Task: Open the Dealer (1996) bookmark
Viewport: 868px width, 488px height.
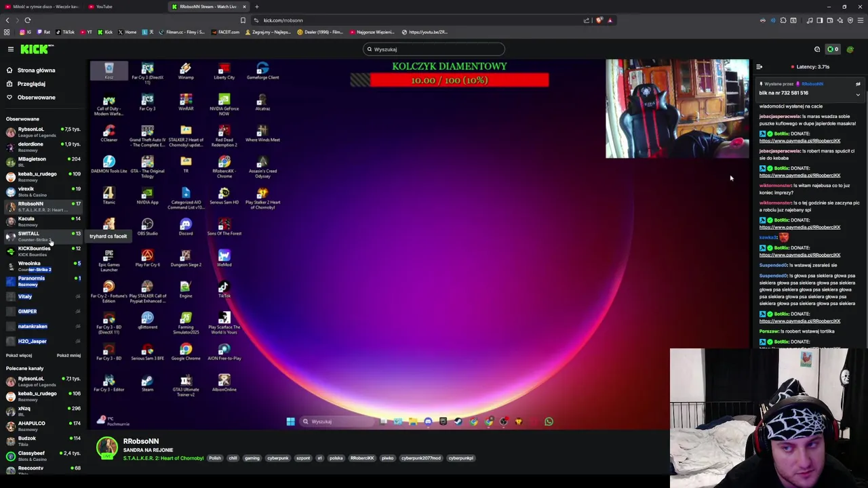Action: 320,32
